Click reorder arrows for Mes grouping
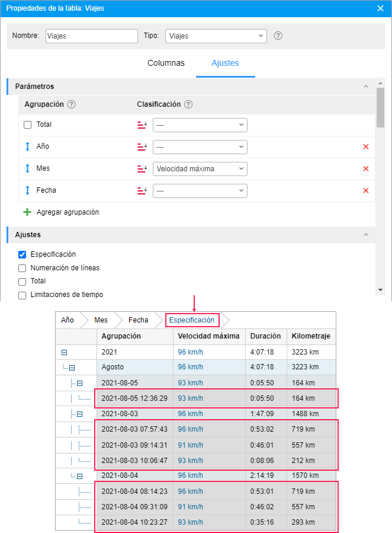This screenshot has width=392, height=533. click(x=27, y=168)
